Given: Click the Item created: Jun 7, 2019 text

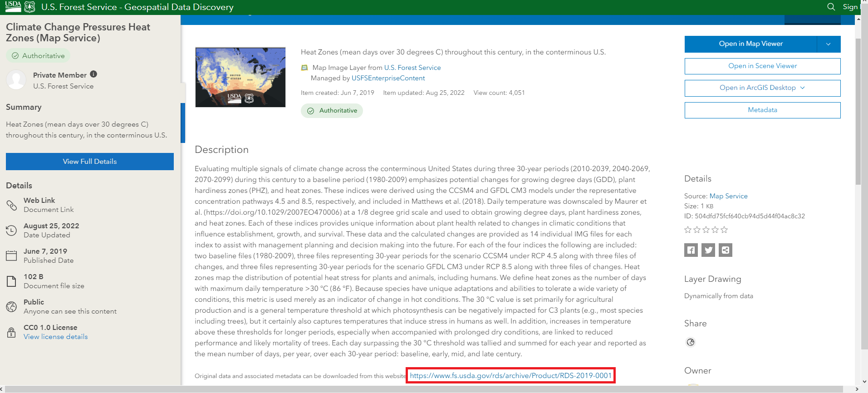Looking at the screenshot, I should (338, 93).
